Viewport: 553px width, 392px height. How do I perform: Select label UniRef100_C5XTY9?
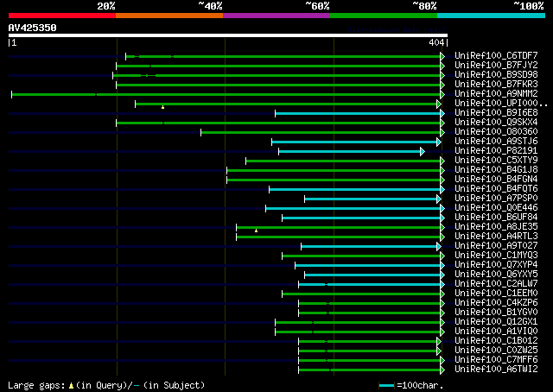(x=496, y=161)
